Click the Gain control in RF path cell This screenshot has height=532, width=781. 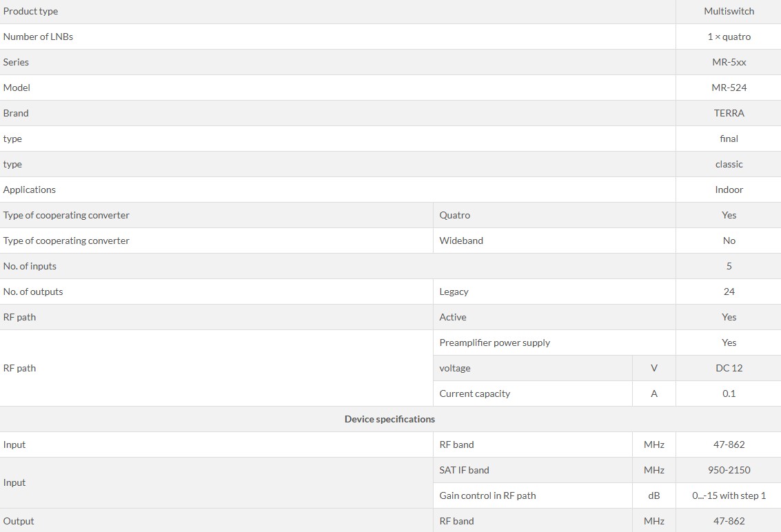tap(532, 495)
